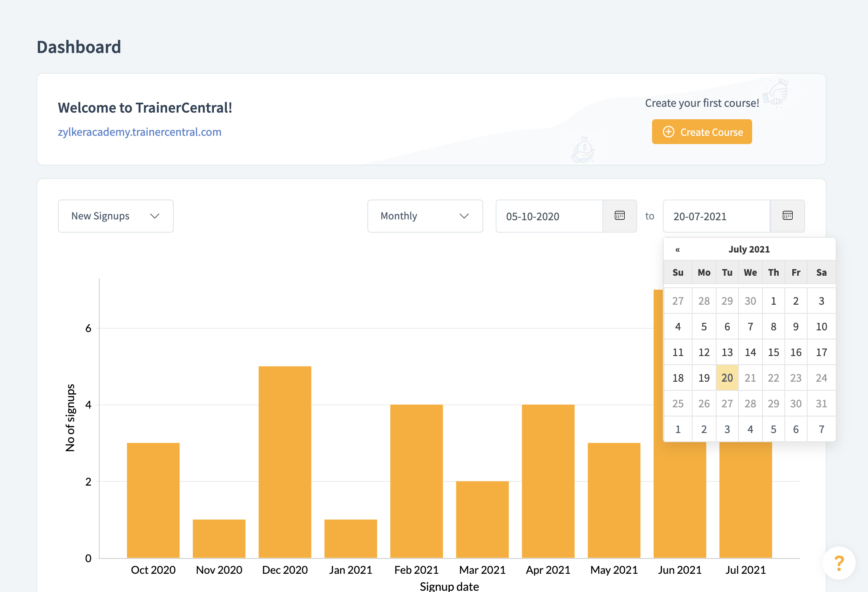The width and height of the screenshot is (868, 592).
Task: Click the Create Course button
Action: point(702,132)
